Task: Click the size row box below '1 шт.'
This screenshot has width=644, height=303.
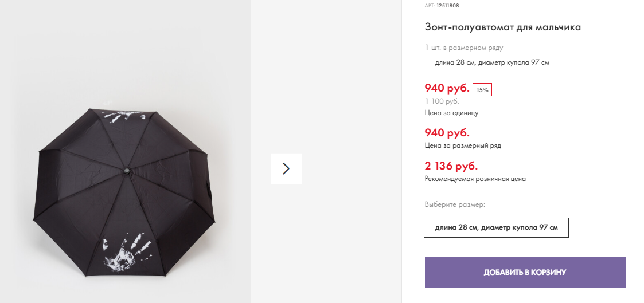Action: pos(491,62)
